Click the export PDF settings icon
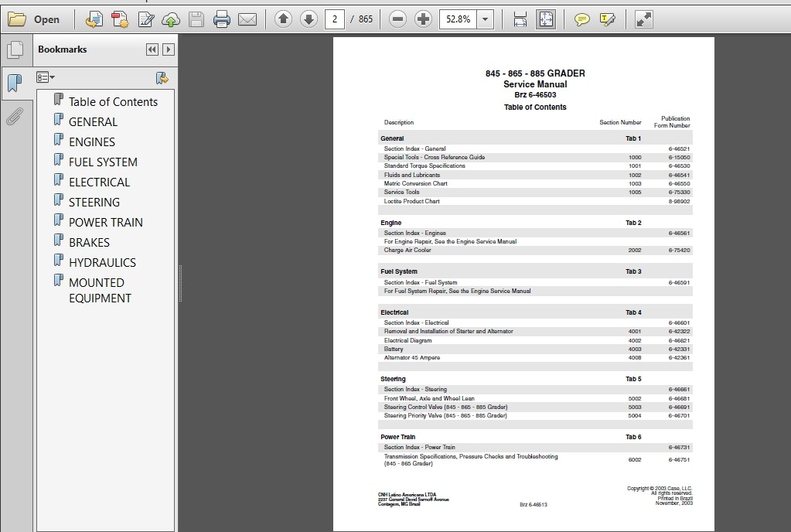This screenshot has width=791, height=532. tap(120, 19)
